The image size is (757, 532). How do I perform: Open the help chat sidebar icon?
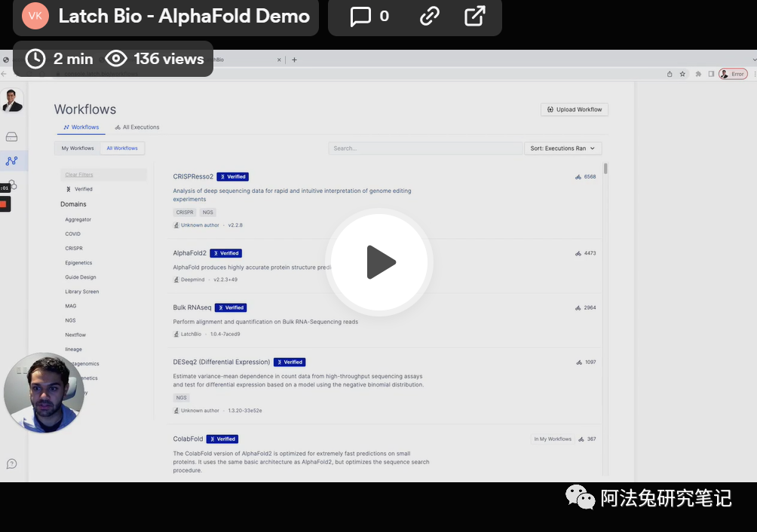11,464
